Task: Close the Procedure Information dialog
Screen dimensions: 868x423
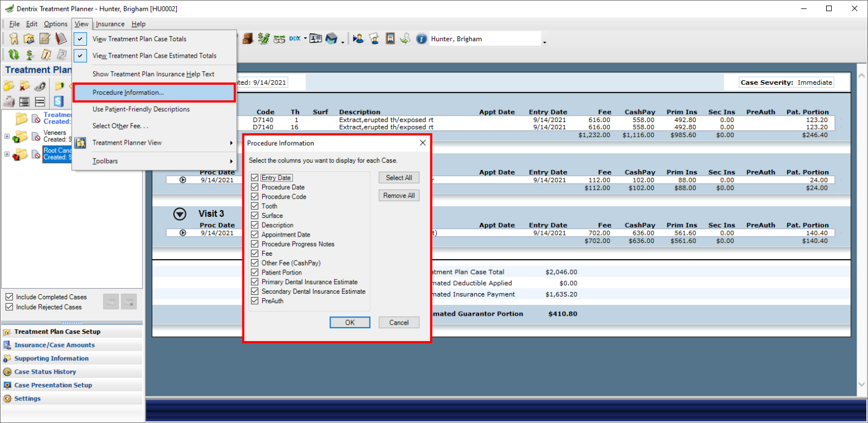Action: tap(422, 143)
